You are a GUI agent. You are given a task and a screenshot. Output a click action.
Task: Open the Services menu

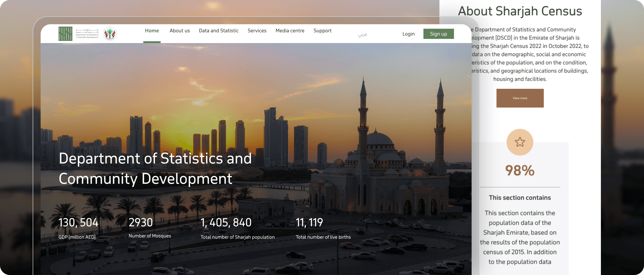257,31
